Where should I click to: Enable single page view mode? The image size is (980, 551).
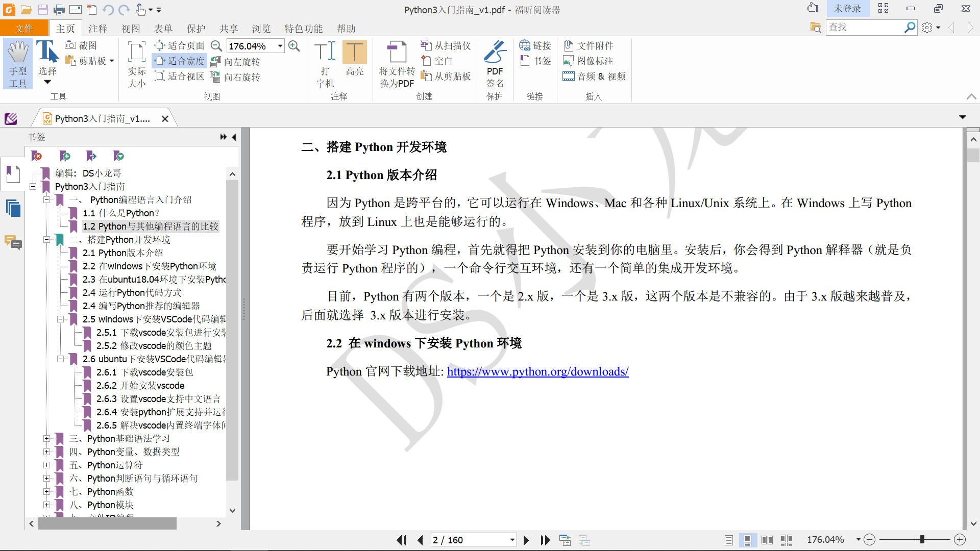(729, 540)
